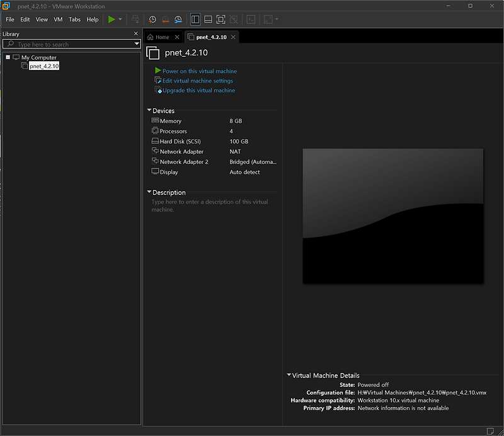Collapse the My Computer tree node
Image resolution: width=504 pixels, height=436 pixels.
[8, 57]
